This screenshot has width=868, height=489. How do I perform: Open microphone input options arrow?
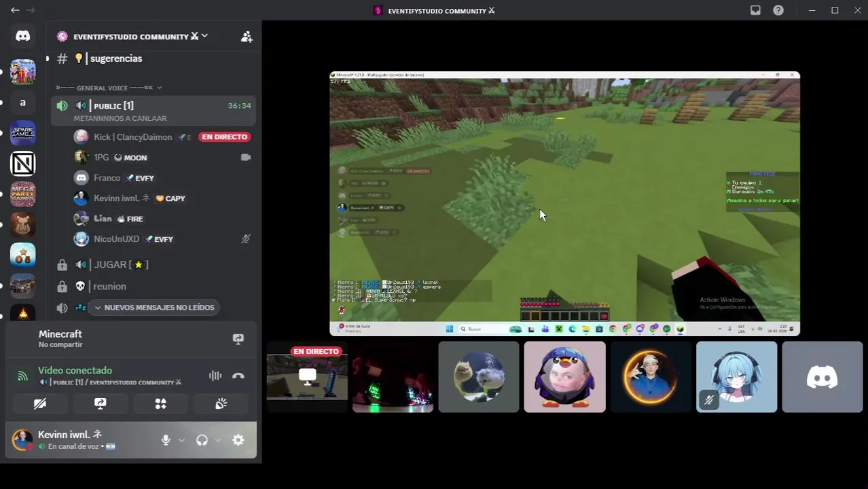(x=181, y=440)
